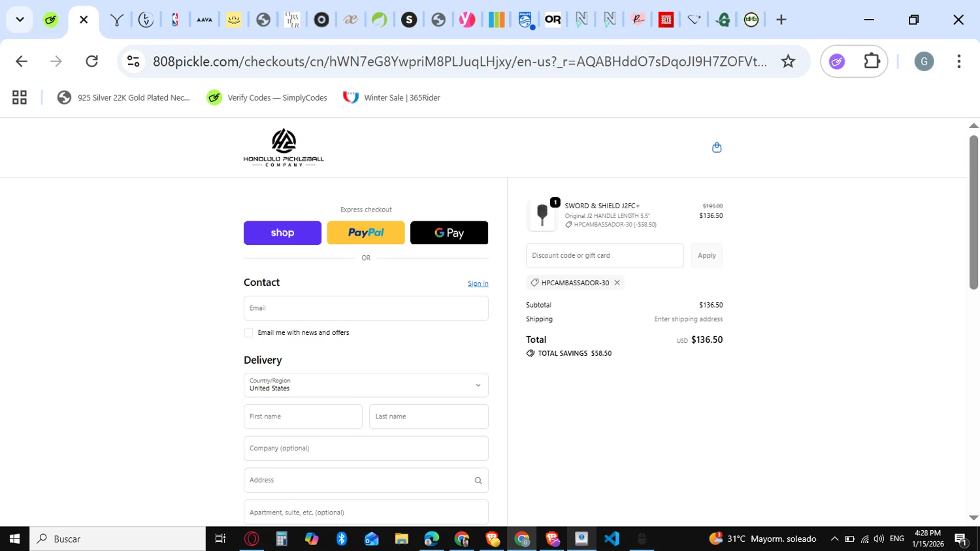Open the Windows Start menu
The height and width of the screenshot is (551, 980).
[14, 539]
